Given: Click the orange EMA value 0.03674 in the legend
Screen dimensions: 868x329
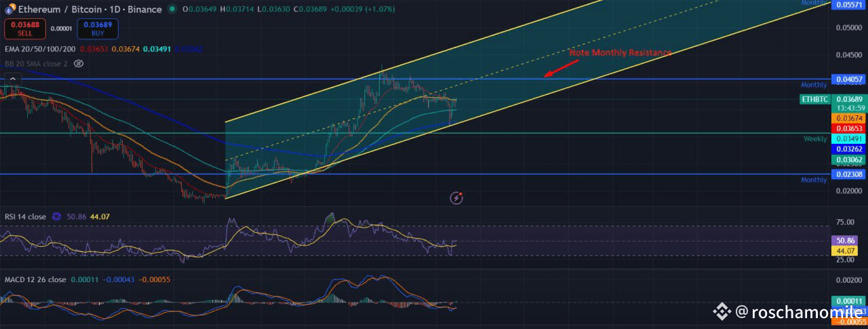Looking at the screenshot, I should coord(126,49).
